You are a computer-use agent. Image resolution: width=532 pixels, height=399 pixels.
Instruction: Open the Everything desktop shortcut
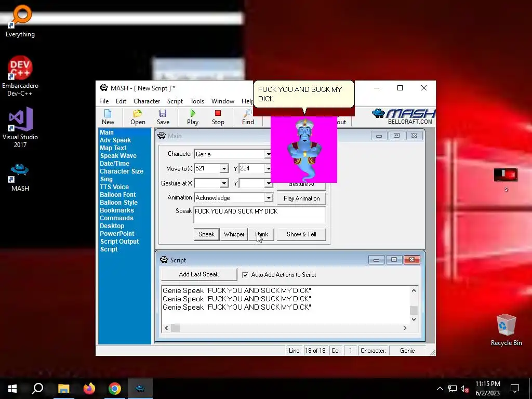point(20,21)
